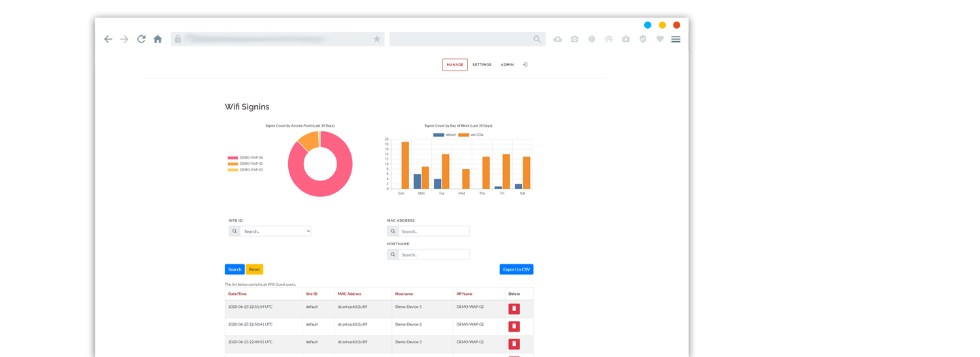Viewport: 980px width, 357px height.
Task: Click the bookmark star in the address bar
Action: (376, 39)
